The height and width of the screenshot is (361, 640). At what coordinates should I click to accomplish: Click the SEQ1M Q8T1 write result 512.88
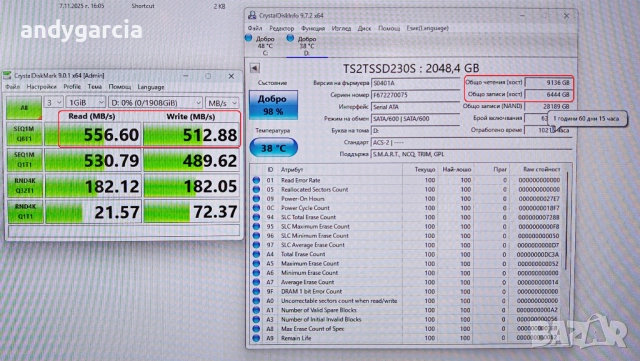(191, 134)
